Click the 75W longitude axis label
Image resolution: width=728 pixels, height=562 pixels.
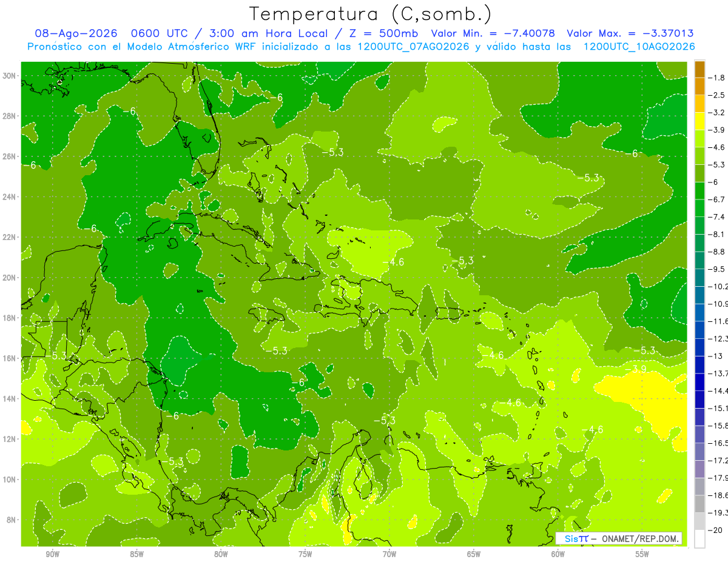(x=305, y=554)
